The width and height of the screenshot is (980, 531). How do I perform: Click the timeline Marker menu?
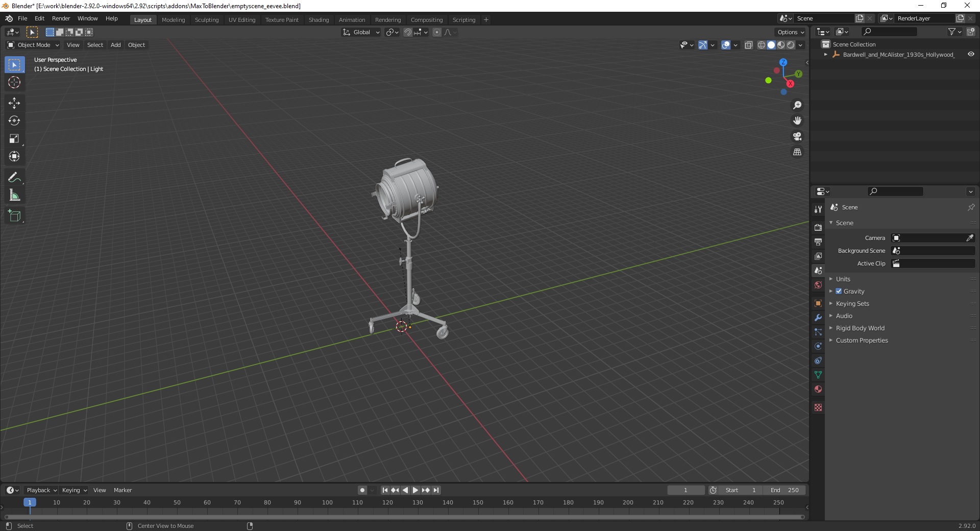coord(122,490)
